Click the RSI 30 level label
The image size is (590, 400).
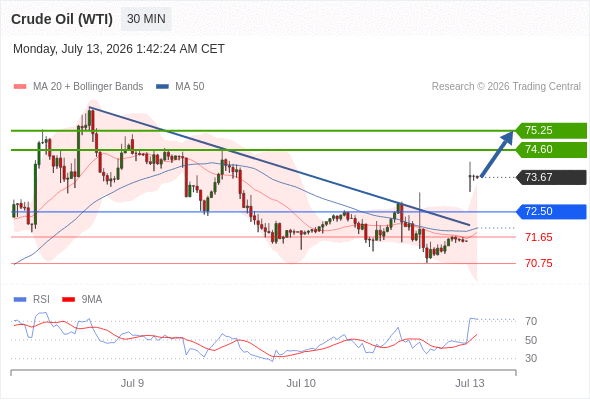[x=531, y=358]
